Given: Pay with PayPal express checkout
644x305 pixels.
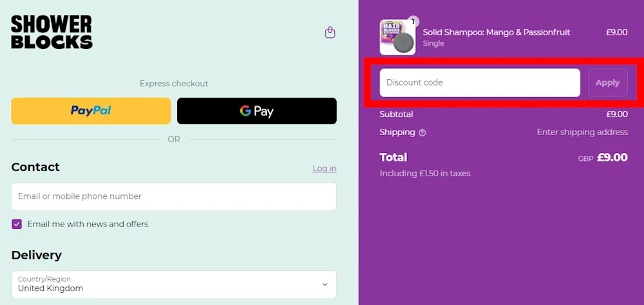Looking at the screenshot, I should tap(91, 111).
